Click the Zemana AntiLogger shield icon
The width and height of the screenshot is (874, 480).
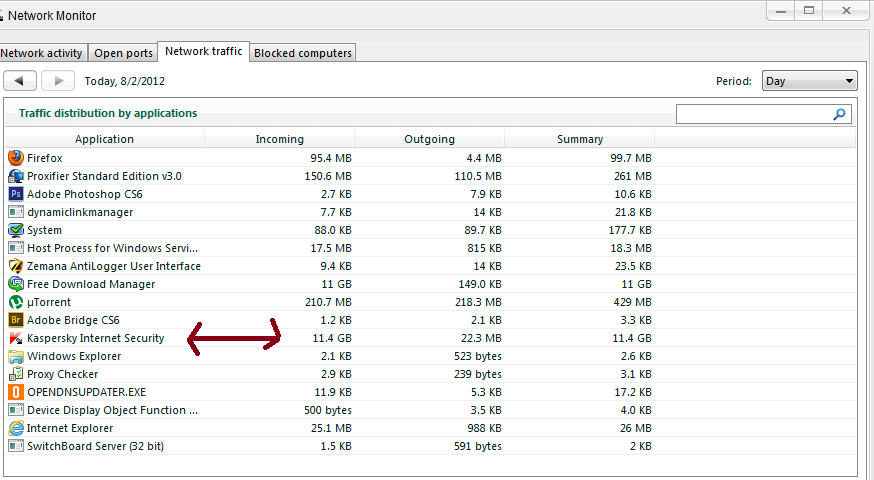16,266
